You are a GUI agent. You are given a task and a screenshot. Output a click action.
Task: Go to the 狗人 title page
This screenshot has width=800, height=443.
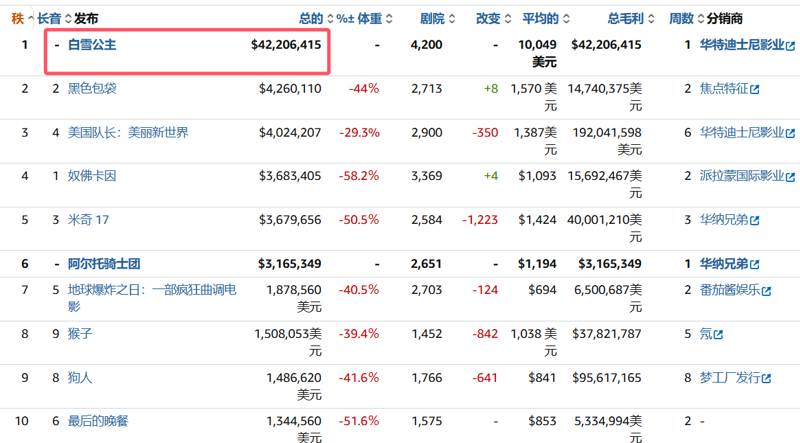coord(80,378)
